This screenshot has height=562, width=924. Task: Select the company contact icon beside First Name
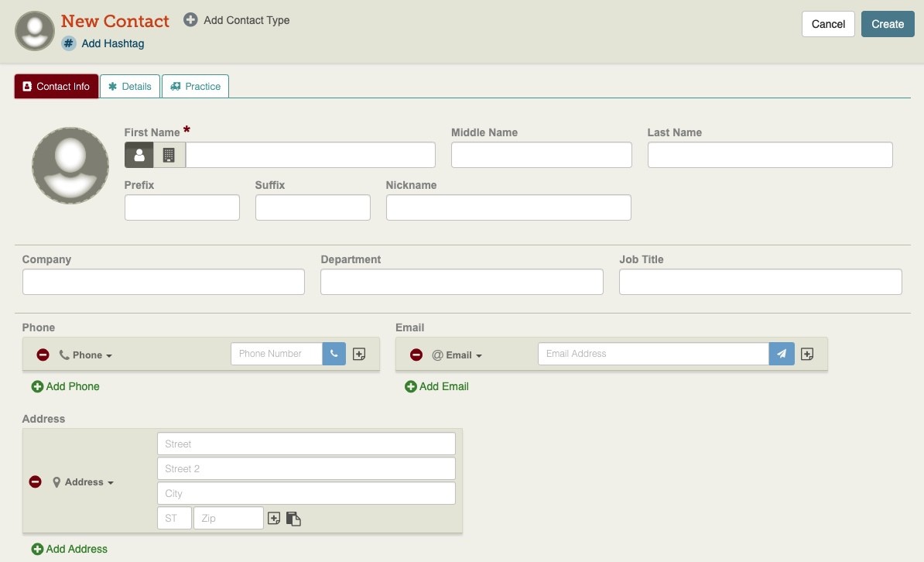[x=169, y=155]
